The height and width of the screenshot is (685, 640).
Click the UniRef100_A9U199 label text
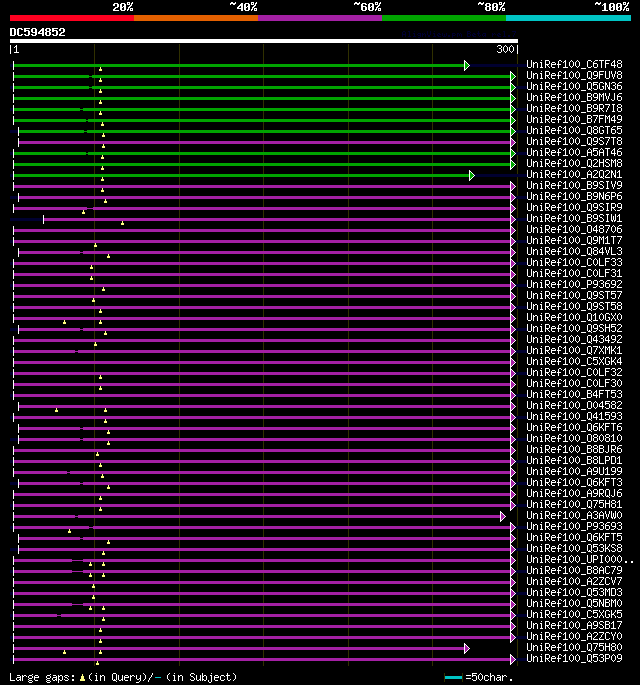(574, 471)
